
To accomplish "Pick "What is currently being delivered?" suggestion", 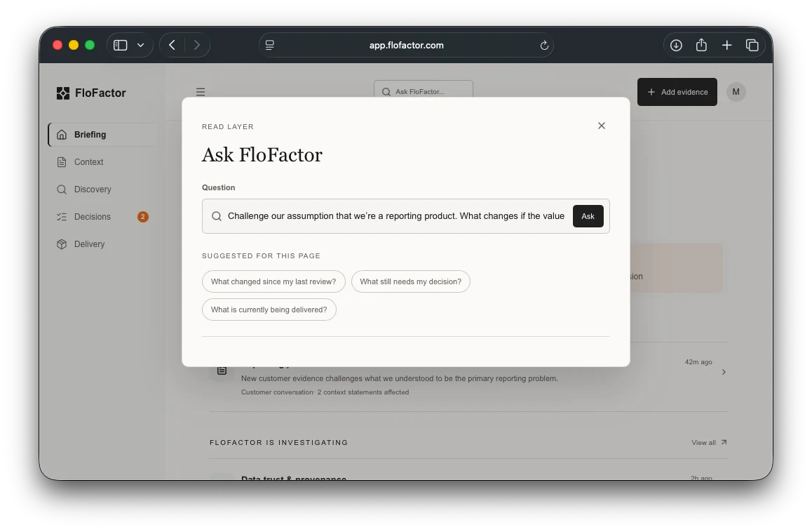I will click(x=269, y=310).
